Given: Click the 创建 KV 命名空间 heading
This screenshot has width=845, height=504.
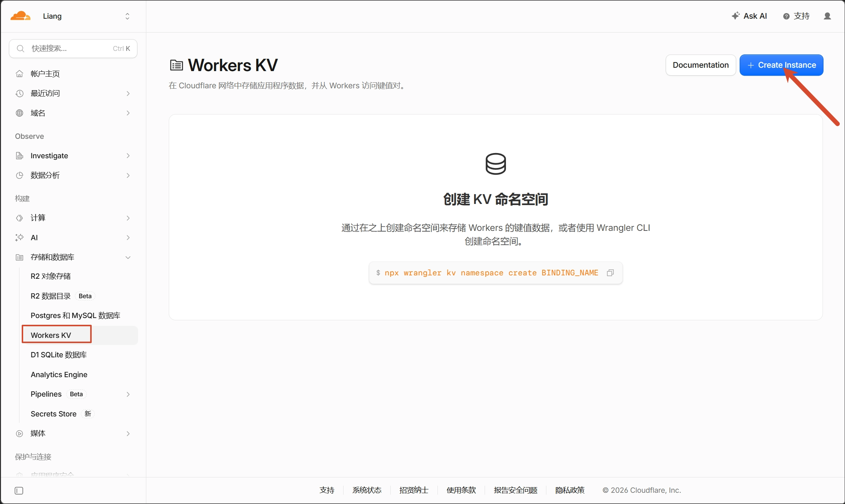Looking at the screenshot, I should point(495,199).
